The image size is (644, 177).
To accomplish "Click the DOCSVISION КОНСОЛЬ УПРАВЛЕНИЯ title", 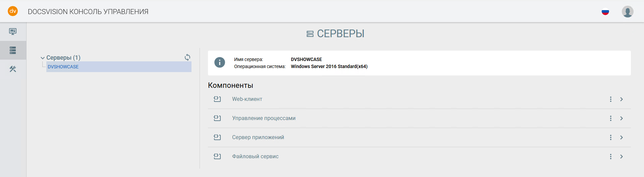I will pyautogui.click(x=88, y=12).
